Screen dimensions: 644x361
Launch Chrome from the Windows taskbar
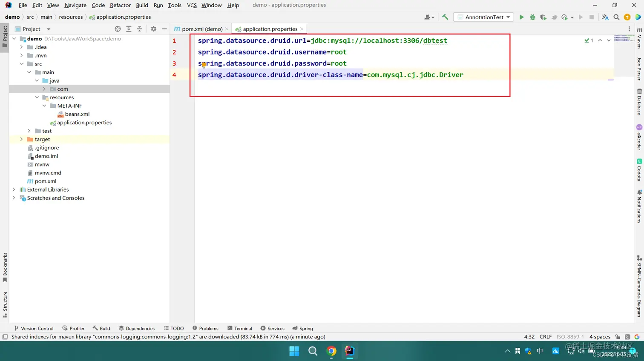(331, 351)
